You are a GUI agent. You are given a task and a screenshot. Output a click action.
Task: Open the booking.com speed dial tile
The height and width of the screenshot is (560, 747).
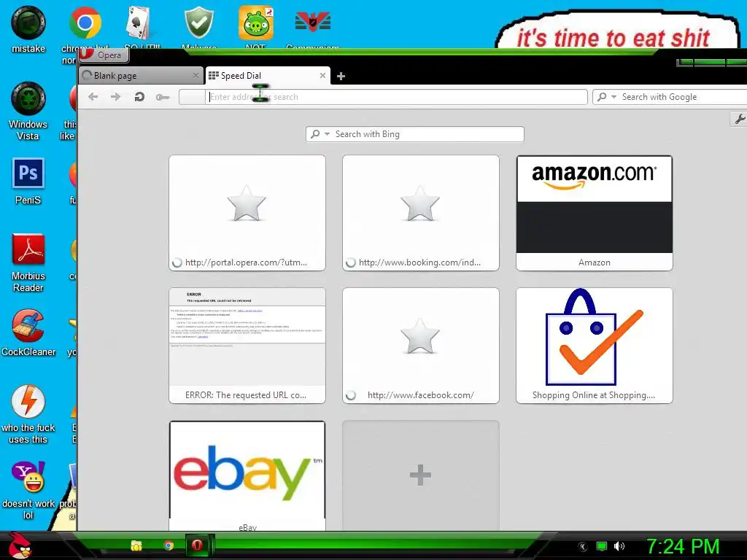pos(421,213)
